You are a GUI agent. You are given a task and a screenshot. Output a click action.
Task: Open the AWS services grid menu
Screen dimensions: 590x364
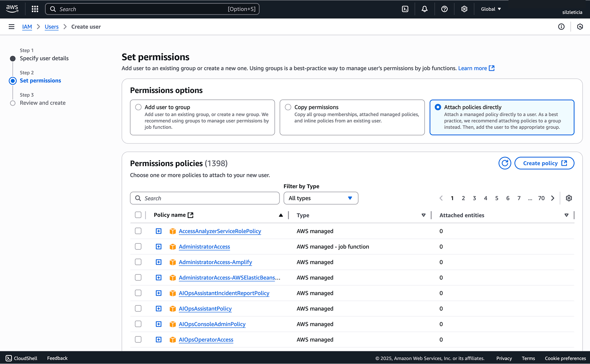pyautogui.click(x=35, y=9)
